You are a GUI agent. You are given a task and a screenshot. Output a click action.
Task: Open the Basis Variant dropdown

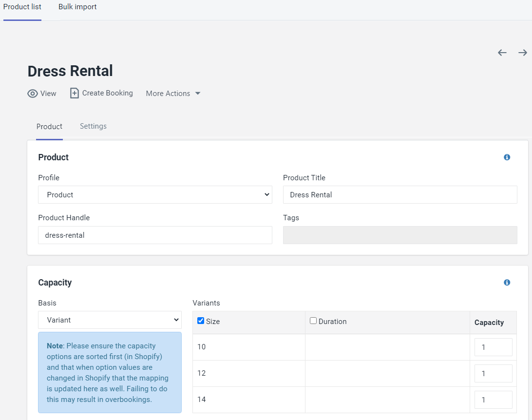[110, 320]
